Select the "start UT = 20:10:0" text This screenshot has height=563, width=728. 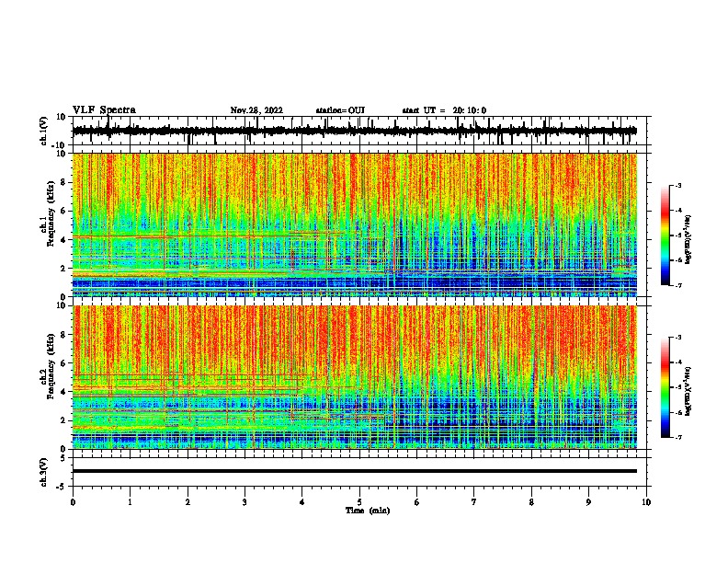pos(444,110)
